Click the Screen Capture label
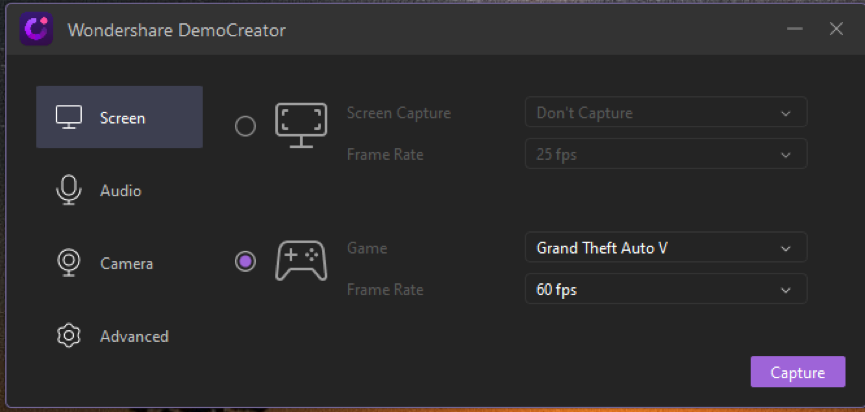The height and width of the screenshot is (412, 865). coord(399,113)
